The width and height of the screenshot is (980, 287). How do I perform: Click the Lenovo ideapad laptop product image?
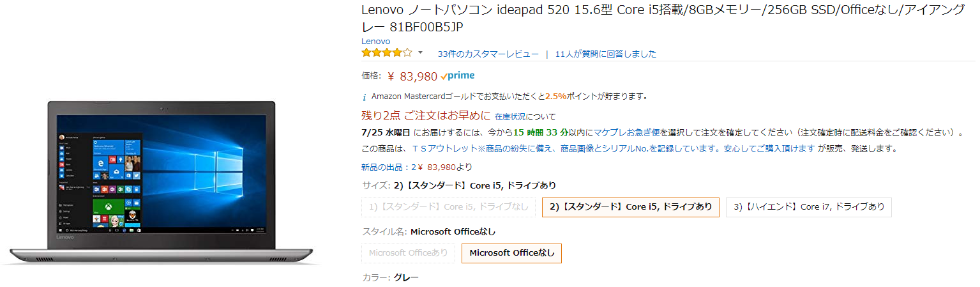tap(163, 179)
